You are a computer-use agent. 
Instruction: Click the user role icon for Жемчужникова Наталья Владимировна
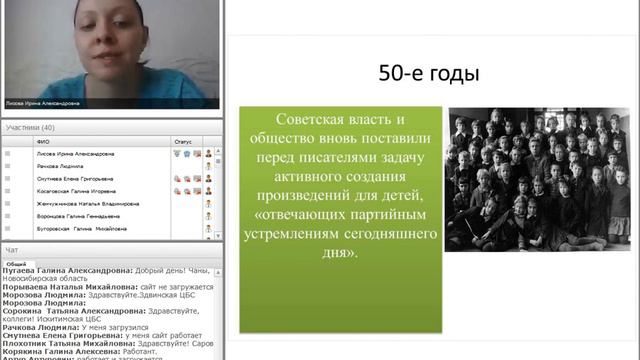tap(209, 204)
